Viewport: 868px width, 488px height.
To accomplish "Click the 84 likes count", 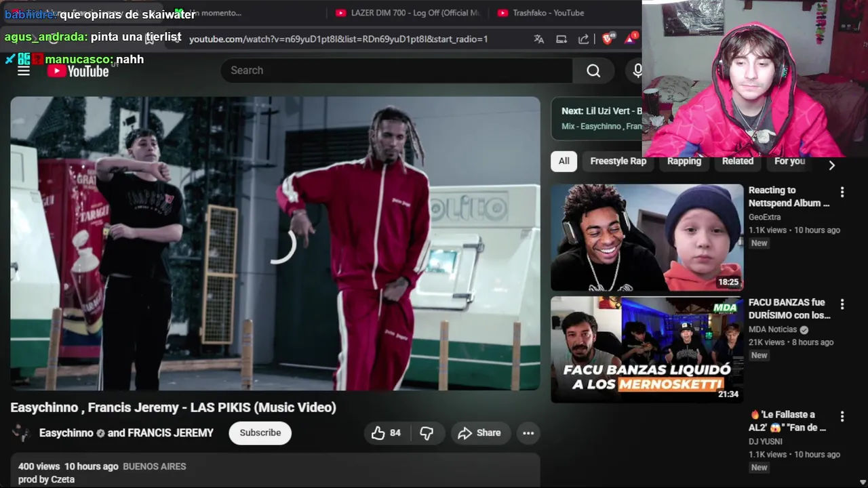I will pos(395,433).
